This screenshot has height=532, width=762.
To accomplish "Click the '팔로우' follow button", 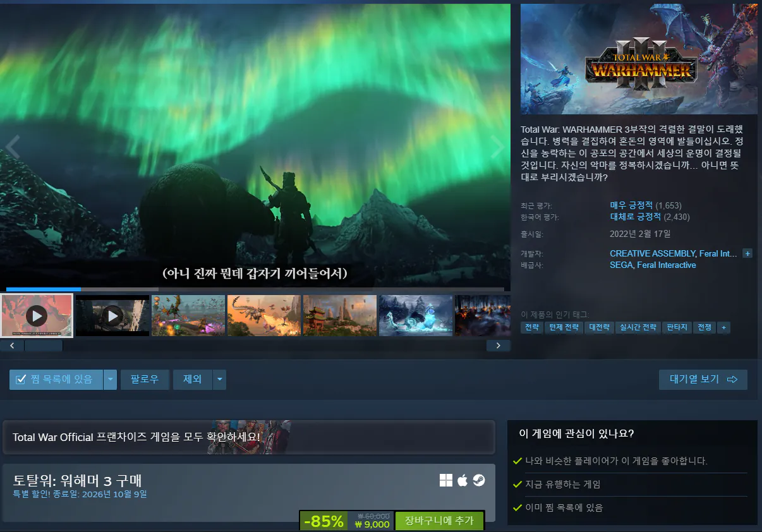I will [x=145, y=379].
